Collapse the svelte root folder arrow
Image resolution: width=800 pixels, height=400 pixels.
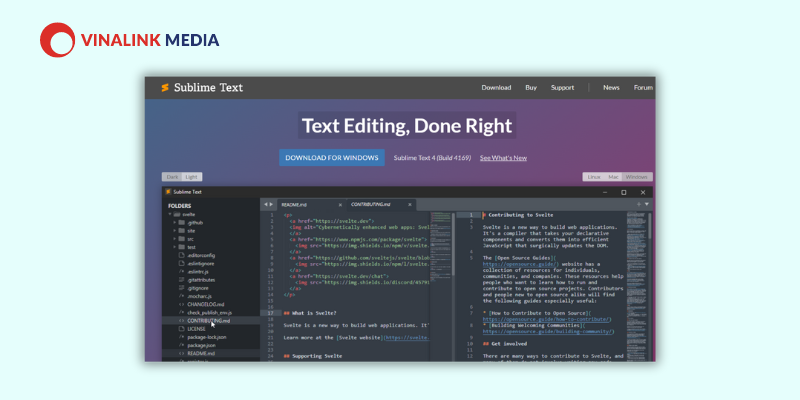170,215
